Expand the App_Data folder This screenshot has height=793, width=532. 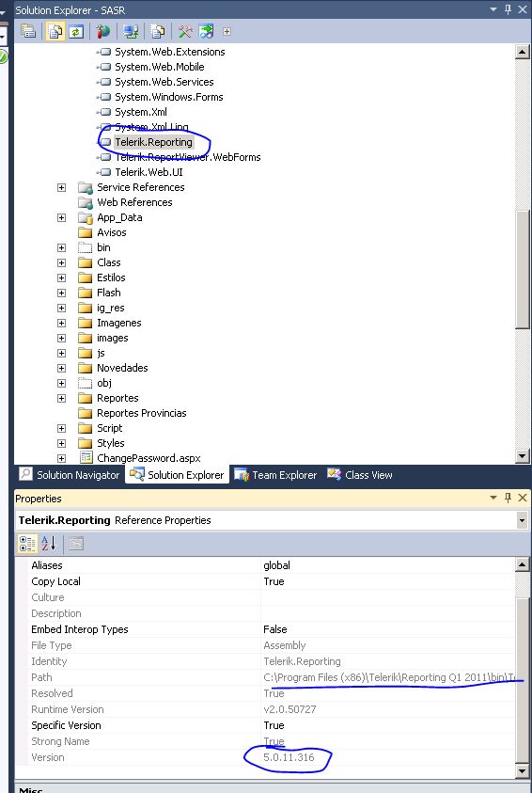(62, 218)
